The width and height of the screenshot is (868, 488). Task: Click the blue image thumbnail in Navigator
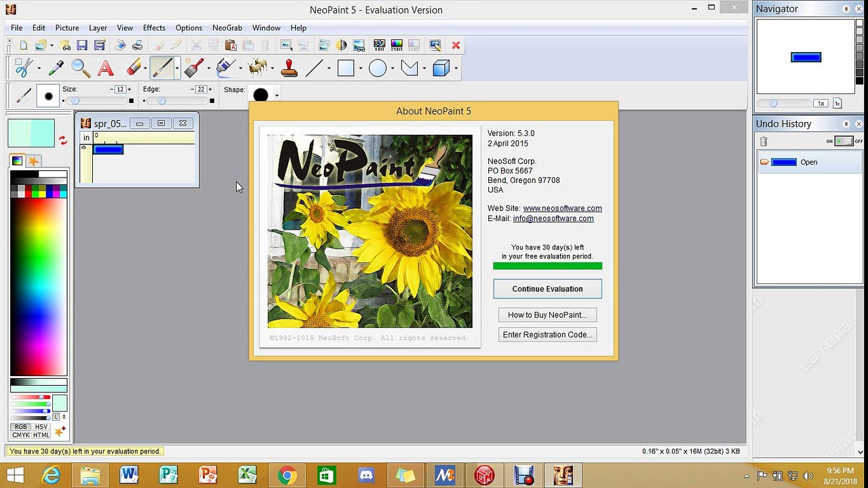coord(806,58)
